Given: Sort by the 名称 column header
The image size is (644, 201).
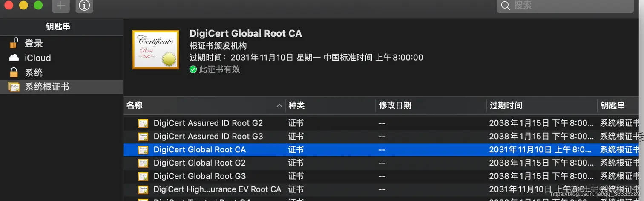Looking at the screenshot, I should pyautogui.click(x=204, y=105).
